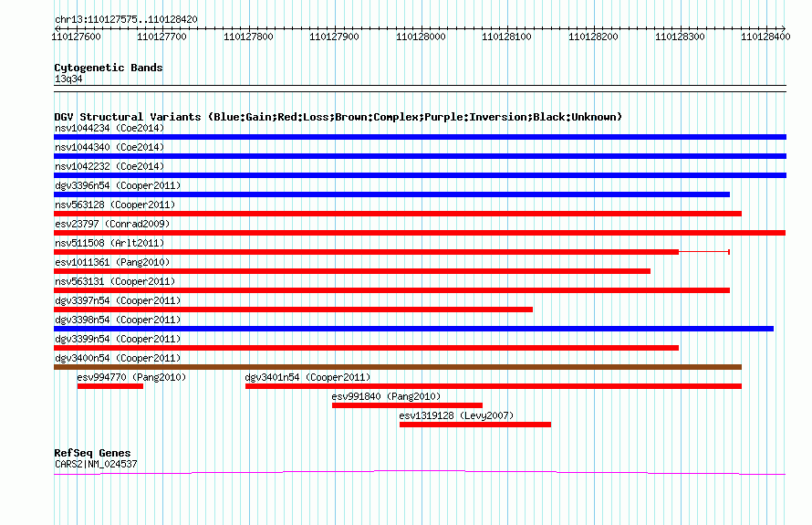Click the RefSeq Genes track title
This screenshot has width=812, height=525.
point(92,453)
